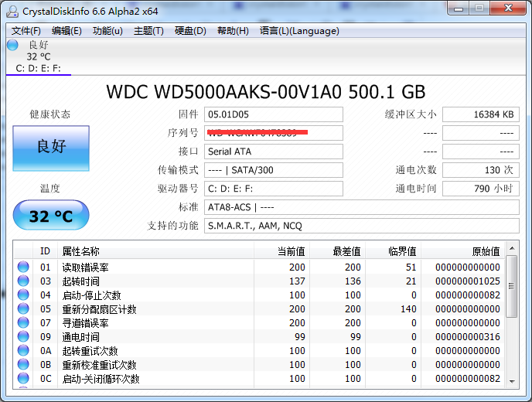
Task: Select the 重新分配扇区计数 attribute row
Action: tap(259, 309)
